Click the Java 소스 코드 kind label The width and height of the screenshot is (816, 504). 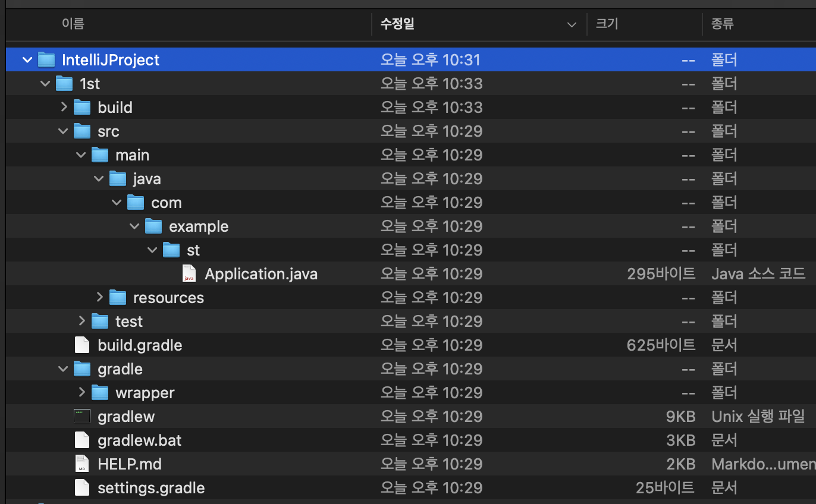[758, 274]
